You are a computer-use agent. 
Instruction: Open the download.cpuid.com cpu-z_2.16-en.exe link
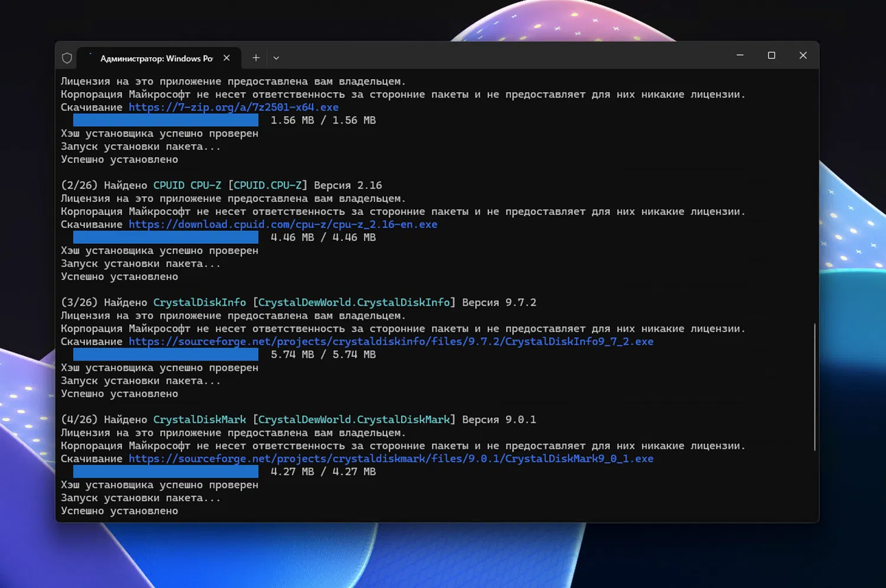click(x=283, y=224)
